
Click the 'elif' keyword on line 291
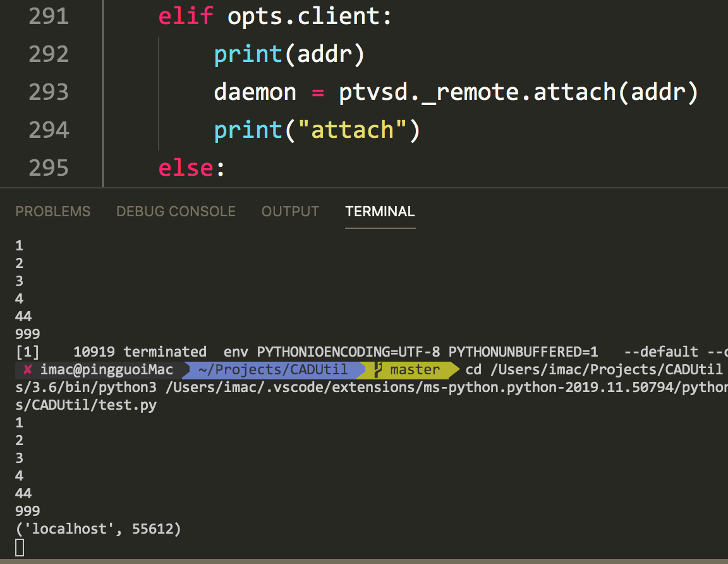click(186, 16)
